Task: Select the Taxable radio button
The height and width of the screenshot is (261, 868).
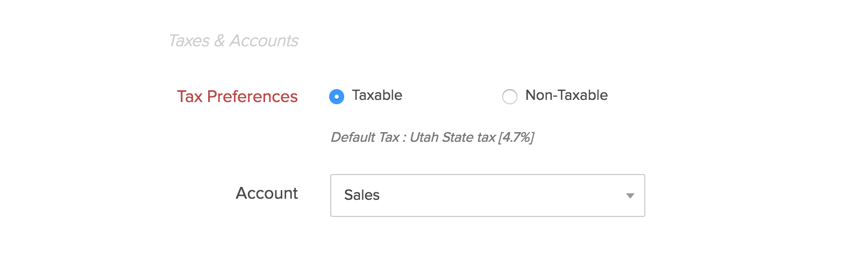Action: [x=337, y=97]
